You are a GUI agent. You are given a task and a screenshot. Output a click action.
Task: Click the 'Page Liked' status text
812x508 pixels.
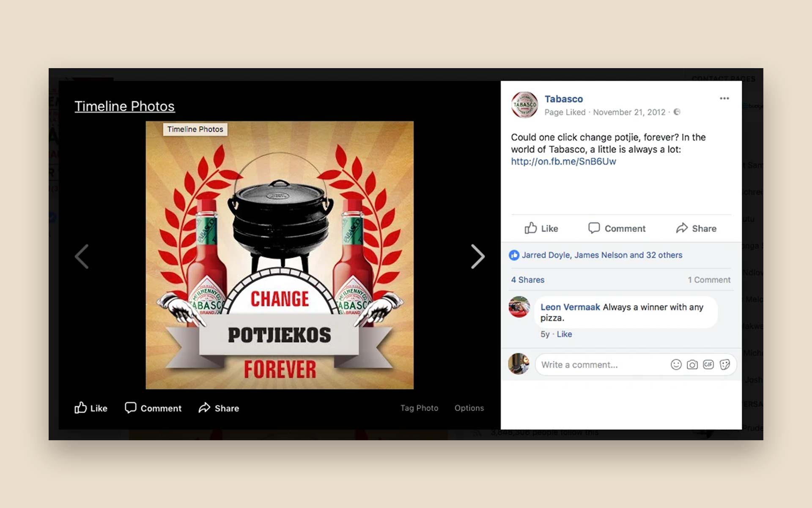[565, 112]
